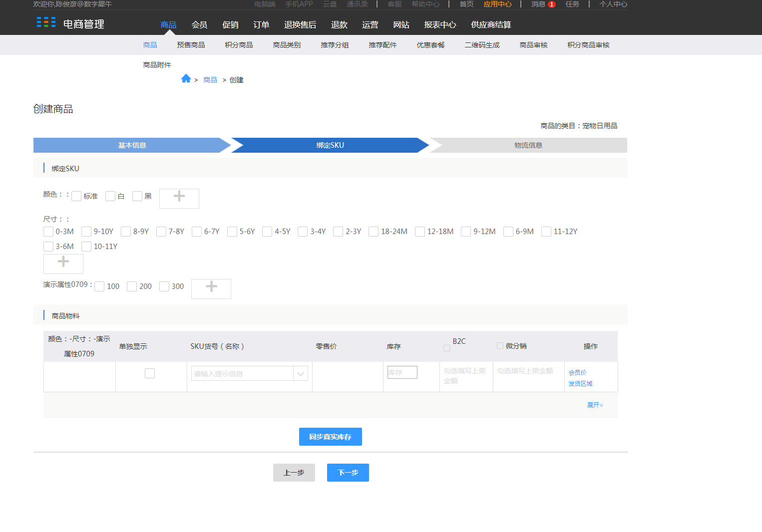This screenshot has height=532, width=762.
Task: Enable the B2C column checkbox
Action: click(x=446, y=348)
